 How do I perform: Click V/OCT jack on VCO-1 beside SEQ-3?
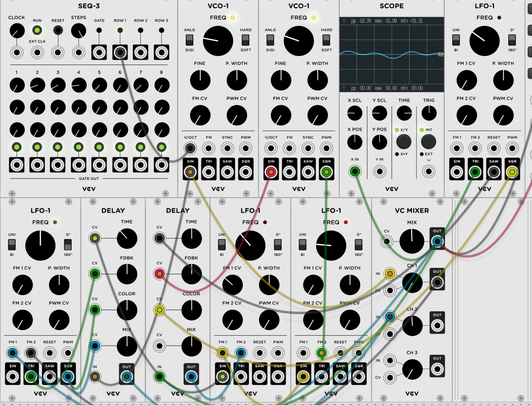pos(190,148)
